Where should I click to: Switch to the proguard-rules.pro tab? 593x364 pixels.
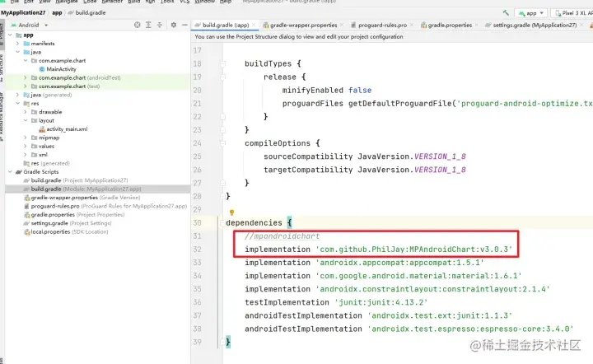pos(382,25)
